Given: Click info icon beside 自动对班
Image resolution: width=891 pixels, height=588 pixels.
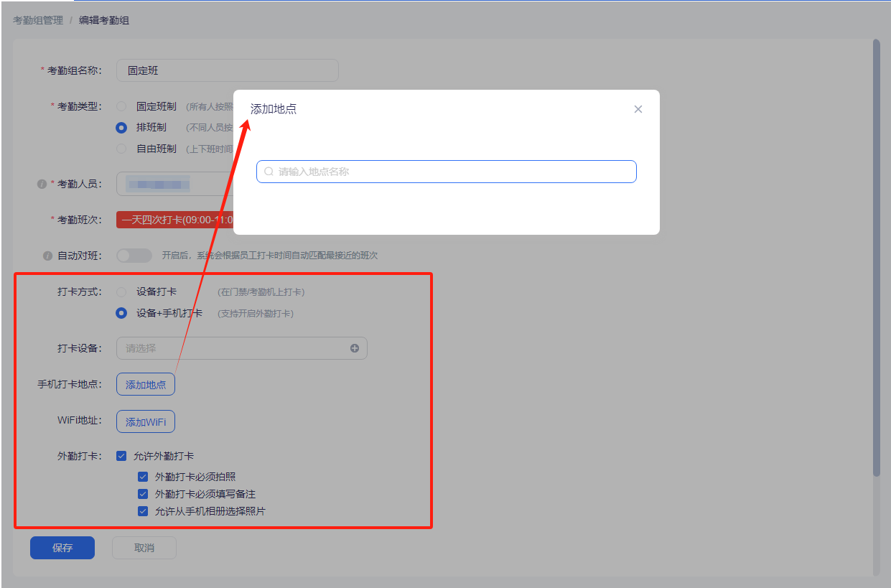Looking at the screenshot, I should point(47,256).
